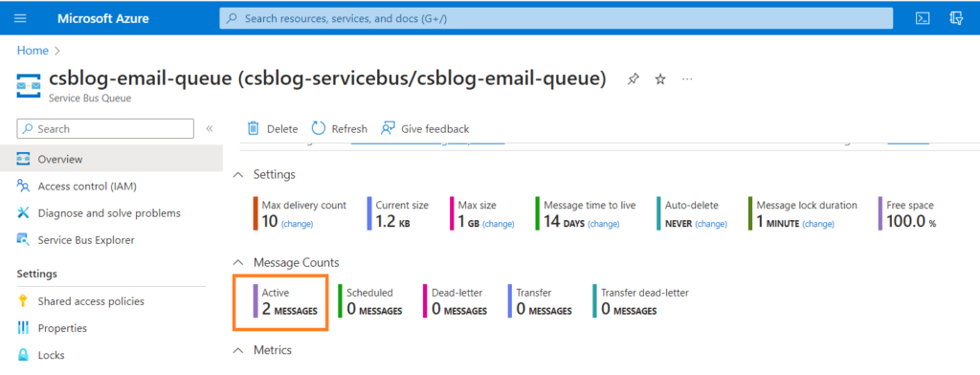The height and width of the screenshot is (375, 980).
Task: Collapse the Settings section chevron
Action: 238,175
